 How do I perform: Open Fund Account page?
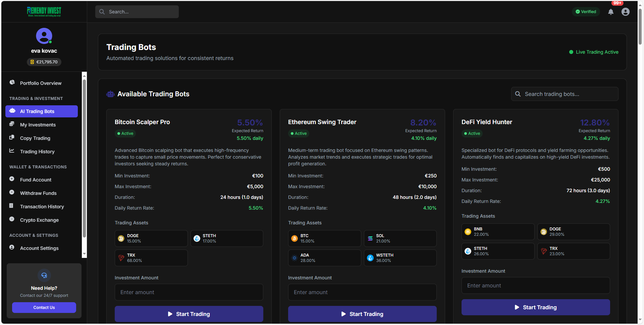tap(42, 180)
